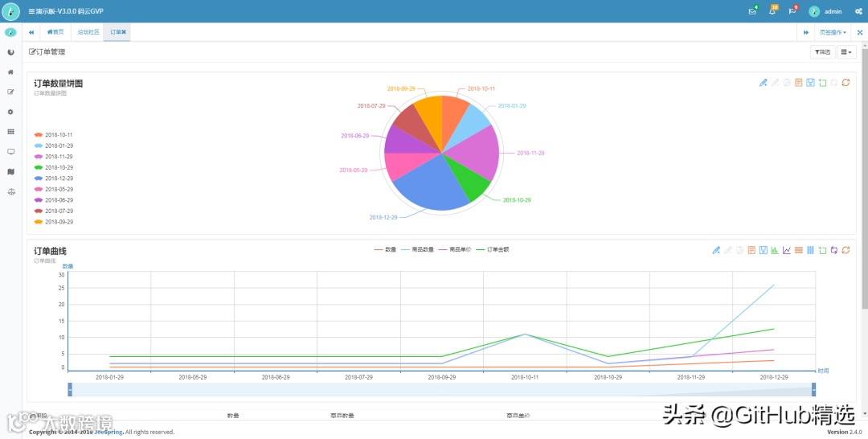
Task: Click the avatar logo in header
Action: [x=11, y=11]
